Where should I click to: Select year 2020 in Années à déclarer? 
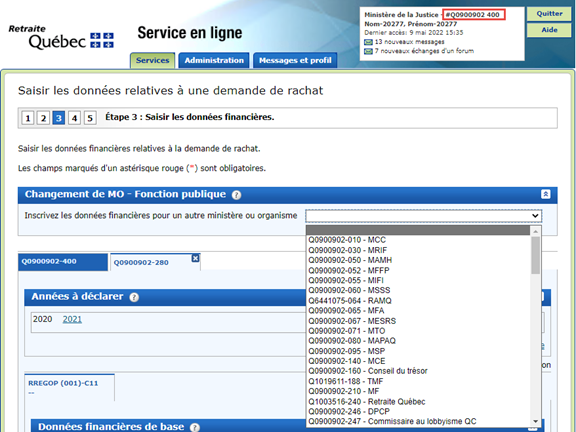tap(43, 319)
